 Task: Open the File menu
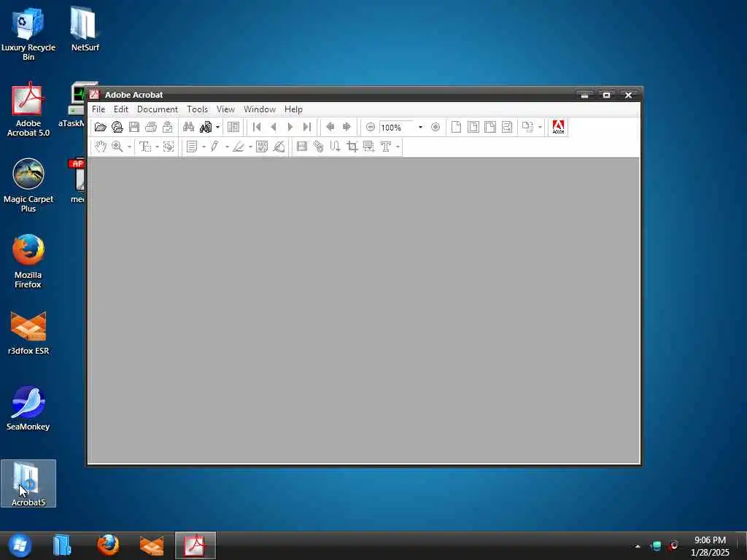tap(98, 109)
